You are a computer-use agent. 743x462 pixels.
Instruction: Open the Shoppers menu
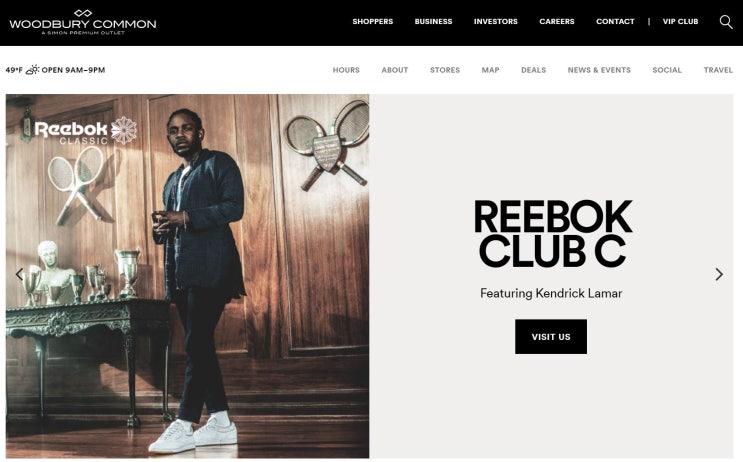[373, 21]
